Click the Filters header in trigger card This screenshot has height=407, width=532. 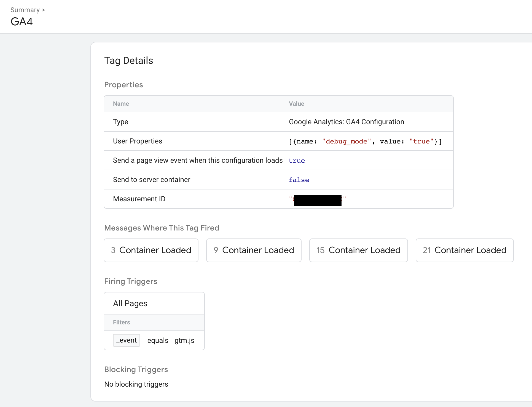(122, 322)
